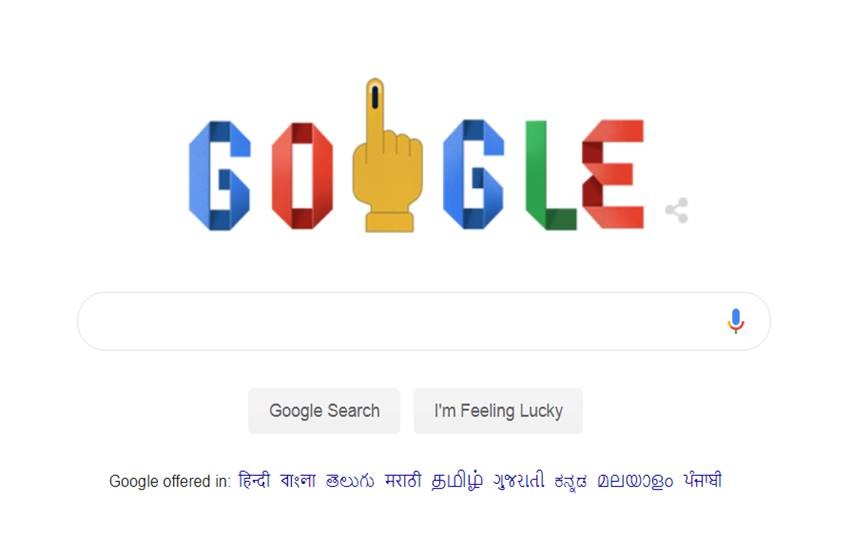The width and height of the screenshot is (850, 550).
Task: Switch Google to తెలుగు language
Action: 350,481
